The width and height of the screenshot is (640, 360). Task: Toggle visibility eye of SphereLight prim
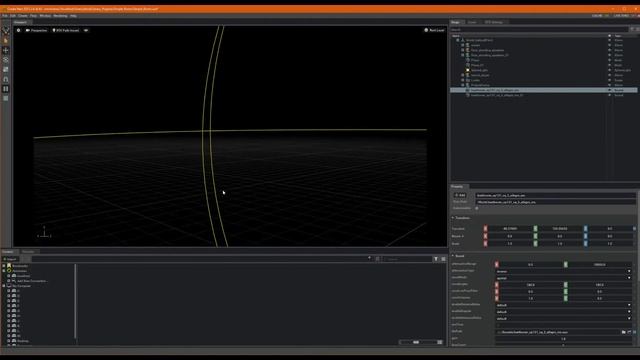click(x=610, y=70)
